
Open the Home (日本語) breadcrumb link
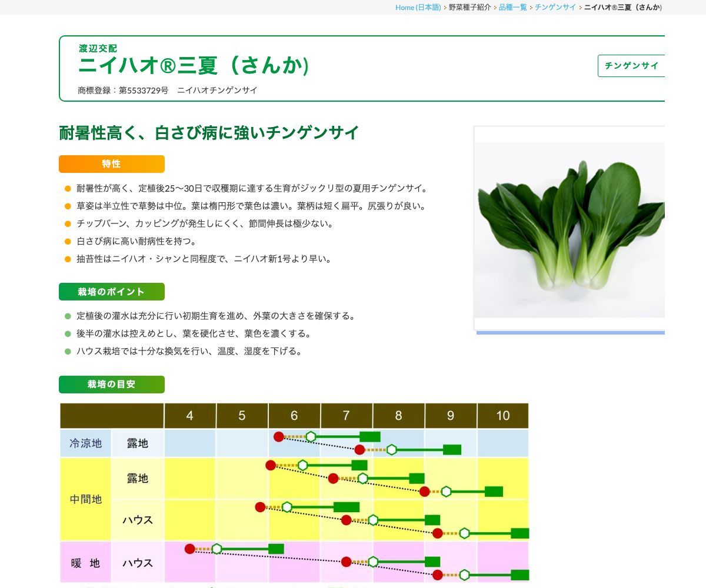(418, 7)
